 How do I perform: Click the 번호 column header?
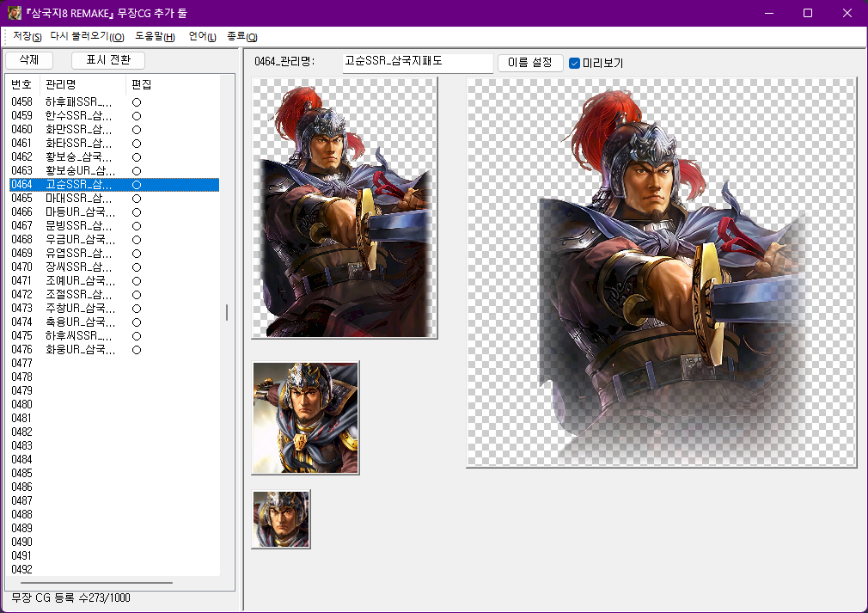tap(22, 85)
